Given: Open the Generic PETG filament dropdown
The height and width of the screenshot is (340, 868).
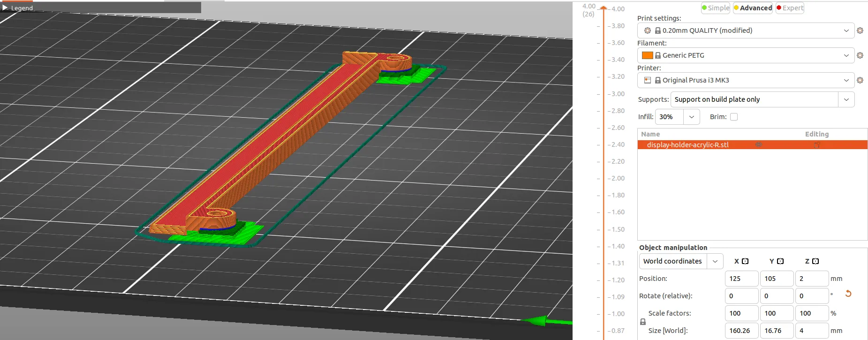Looking at the screenshot, I should pos(746,55).
